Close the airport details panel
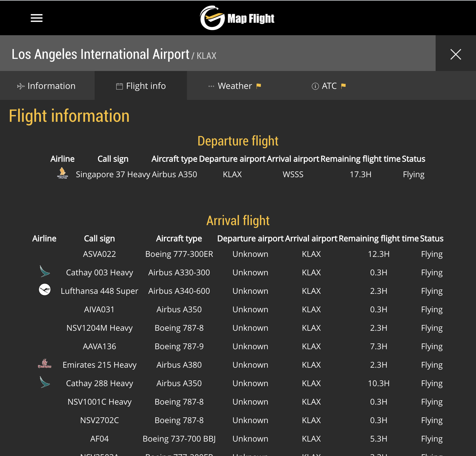 tap(456, 54)
